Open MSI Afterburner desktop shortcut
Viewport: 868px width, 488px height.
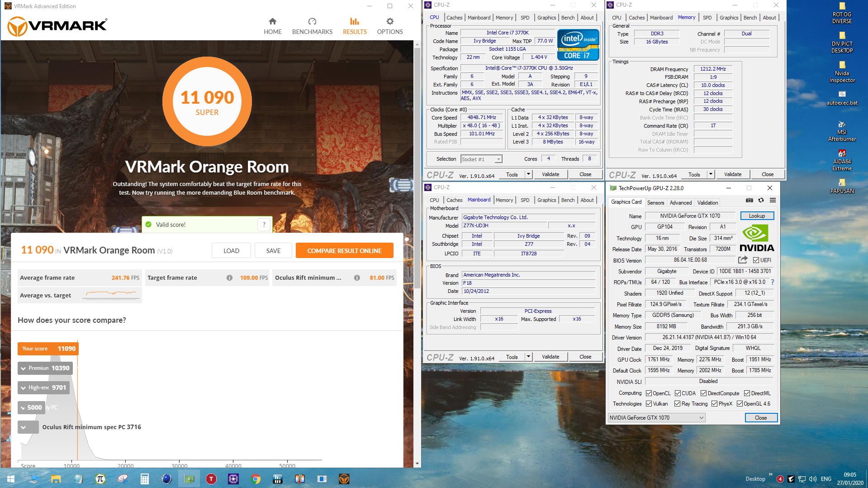coord(842,131)
